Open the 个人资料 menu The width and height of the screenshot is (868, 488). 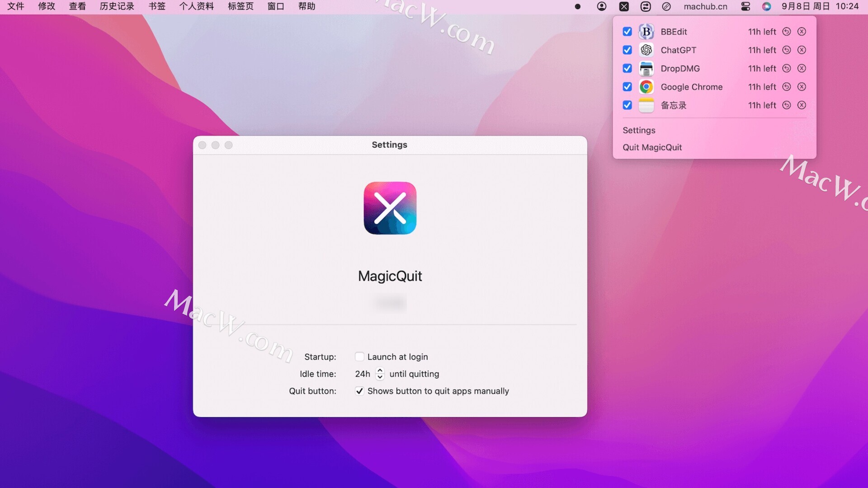[197, 6]
